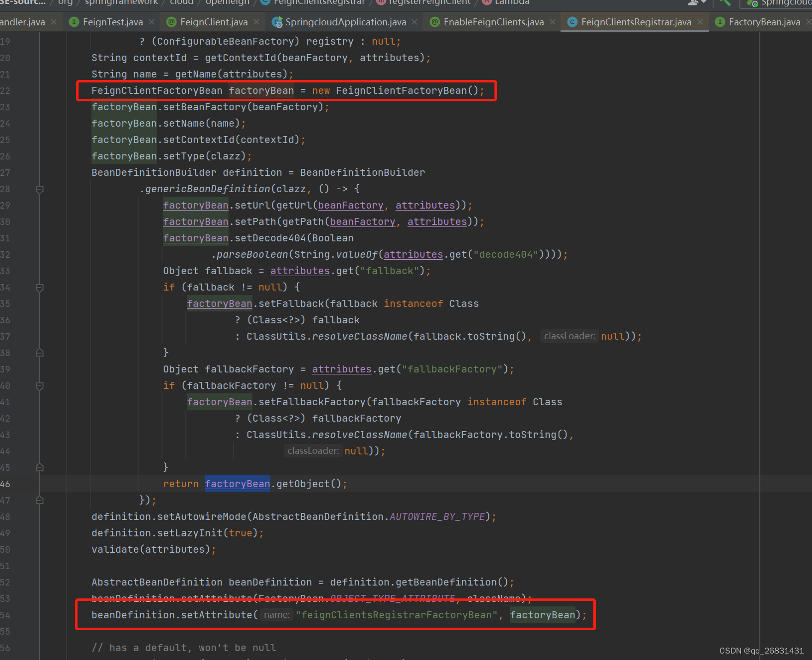812x660 pixels.
Task: Click the classLoader inlay hint on line 44
Action: click(x=313, y=451)
